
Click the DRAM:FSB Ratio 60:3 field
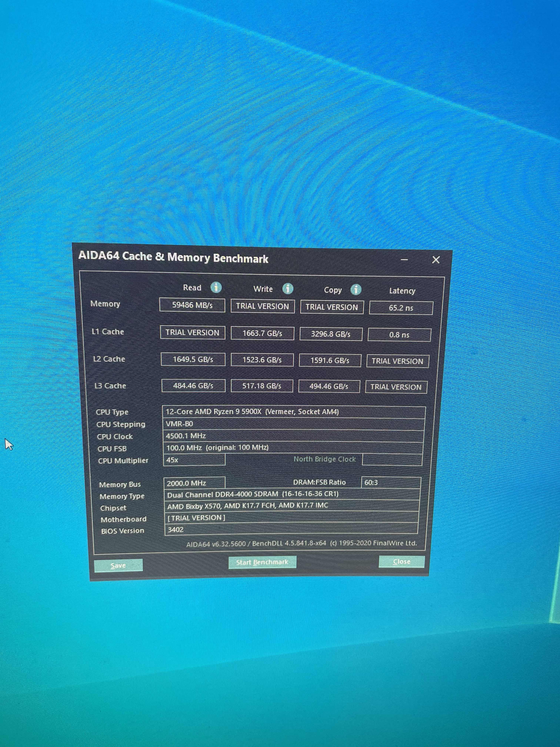(391, 483)
